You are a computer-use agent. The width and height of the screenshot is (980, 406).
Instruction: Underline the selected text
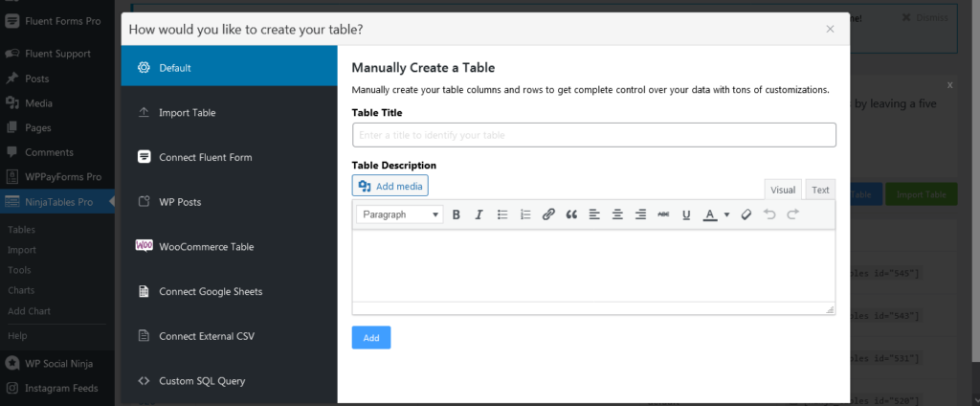(x=686, y=214)
